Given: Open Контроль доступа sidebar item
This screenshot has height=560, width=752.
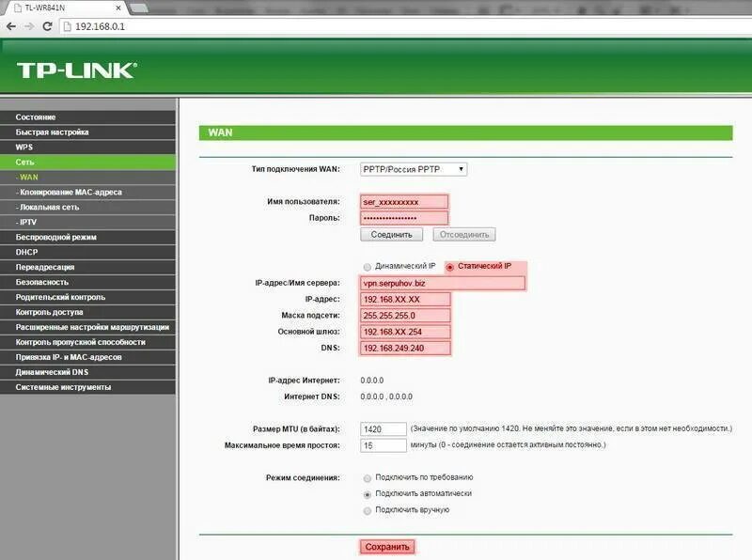Looking at the screenshot, I should click(x=87, y=312).
